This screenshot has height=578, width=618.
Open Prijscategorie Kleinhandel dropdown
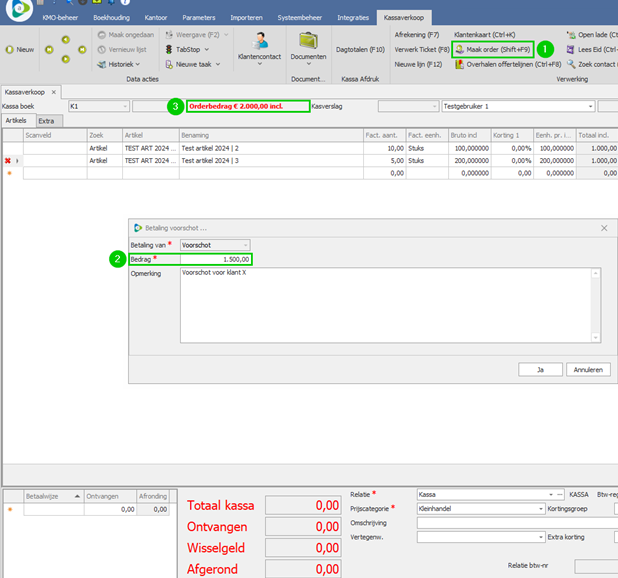pos(541,509)
